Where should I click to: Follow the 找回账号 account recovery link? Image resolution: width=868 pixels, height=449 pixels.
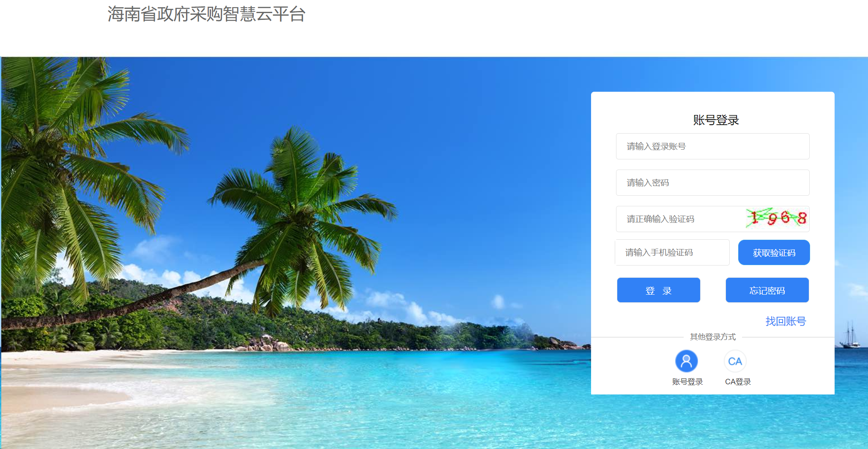tap(786, 321)
